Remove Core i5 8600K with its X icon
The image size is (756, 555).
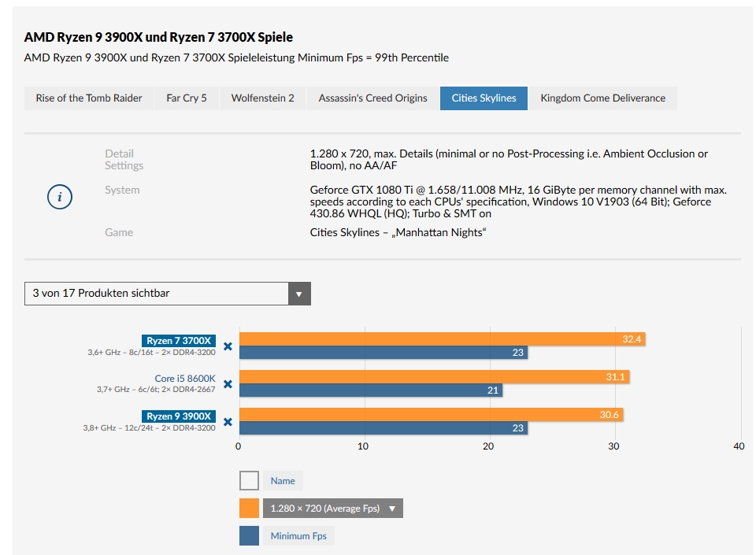pos(228,384)
